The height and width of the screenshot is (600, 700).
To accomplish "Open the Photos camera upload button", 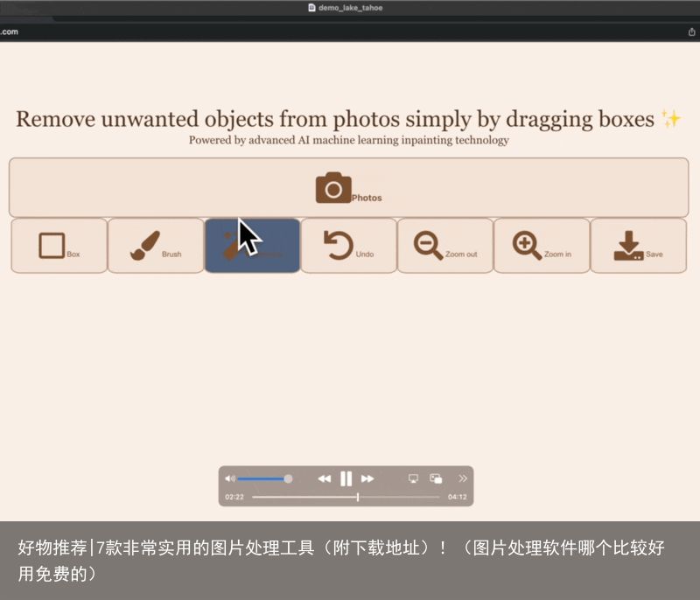I will 348,187.
